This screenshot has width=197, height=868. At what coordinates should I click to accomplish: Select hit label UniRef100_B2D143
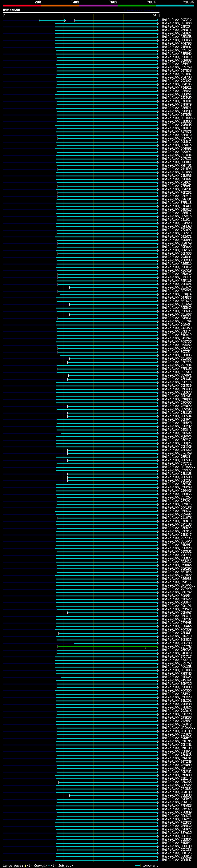point(177,779)
